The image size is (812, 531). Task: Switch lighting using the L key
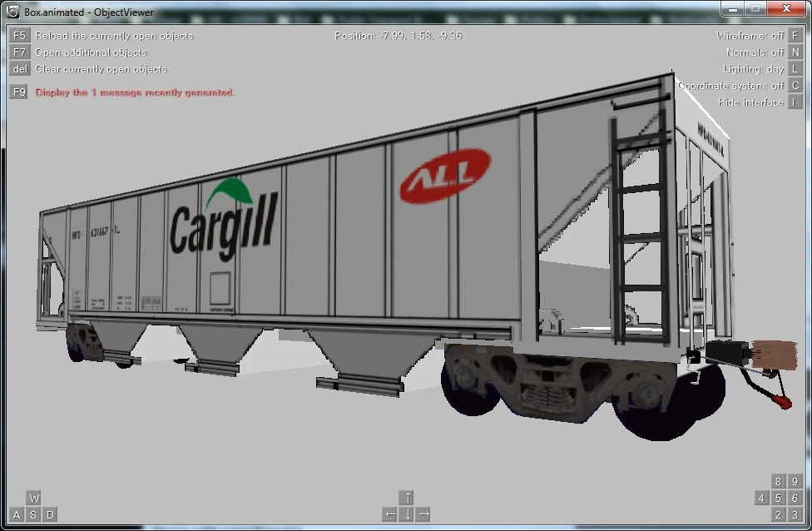(x=795, y=69)
